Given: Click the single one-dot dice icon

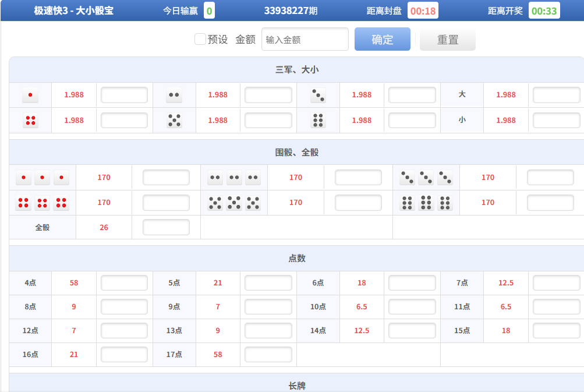Looking at the screenshot, I should (x=30, y=95).
